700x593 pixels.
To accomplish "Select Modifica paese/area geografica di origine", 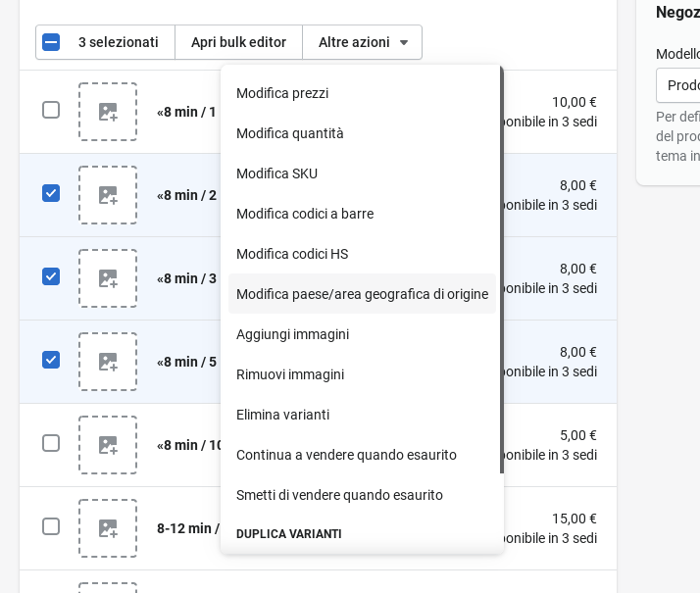I will [362, 294].
